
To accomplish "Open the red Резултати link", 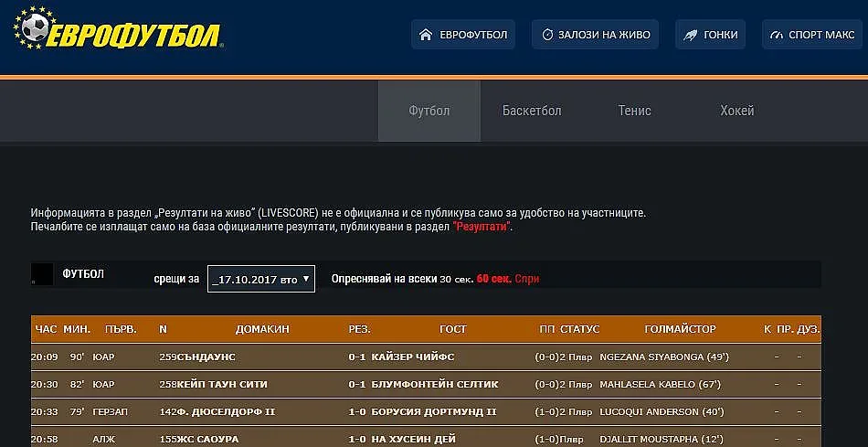I will pos(481,227).
